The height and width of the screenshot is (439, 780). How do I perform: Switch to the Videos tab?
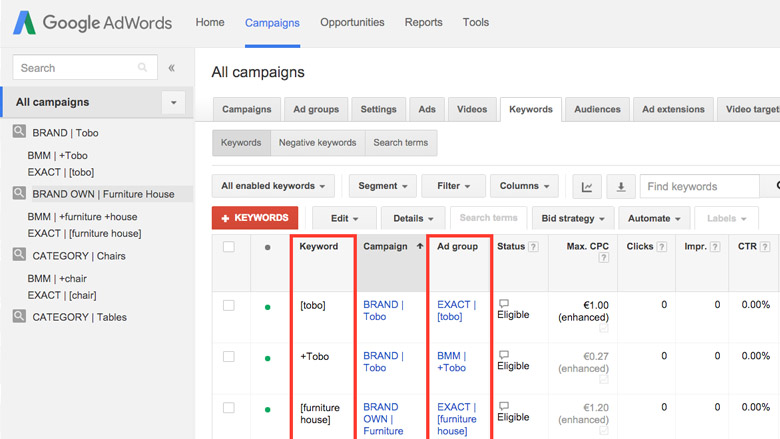point(472,109)
